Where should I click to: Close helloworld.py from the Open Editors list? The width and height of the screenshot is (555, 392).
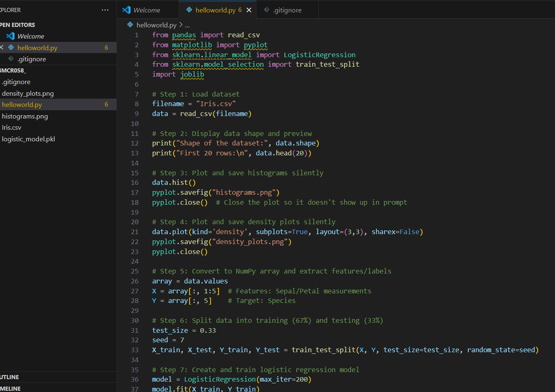[x=2, y=48]
